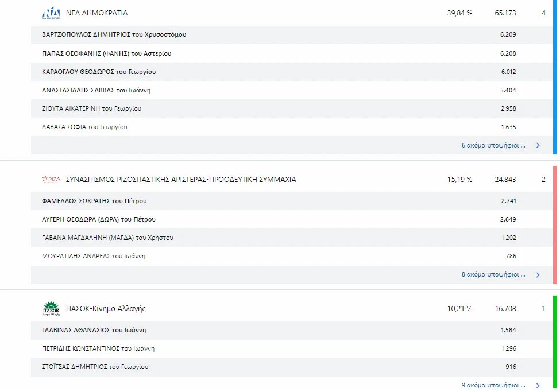Click chevron arrow beside 9 ακόμα υποψήφιοι

point(538,385)
